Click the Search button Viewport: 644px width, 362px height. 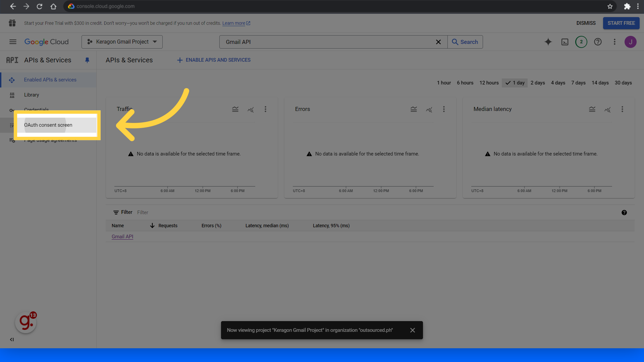click(465, 42)
